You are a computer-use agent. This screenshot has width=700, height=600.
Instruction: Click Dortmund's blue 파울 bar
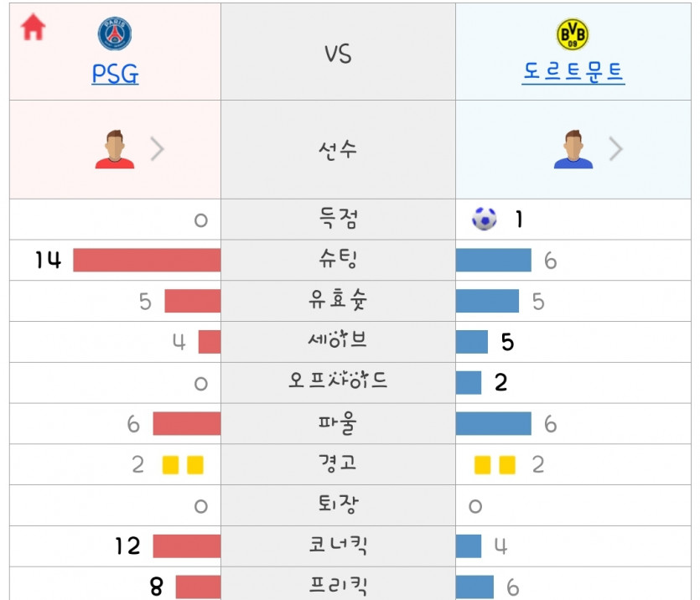coord(493,423)
